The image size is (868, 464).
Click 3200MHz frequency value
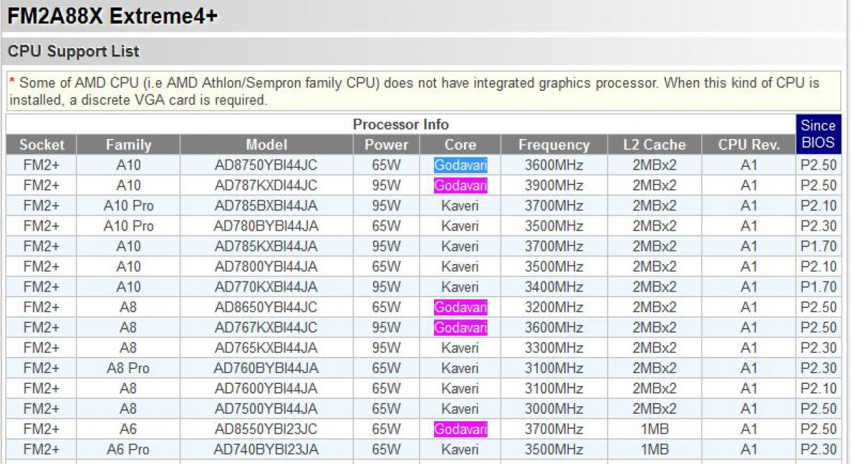554,307
